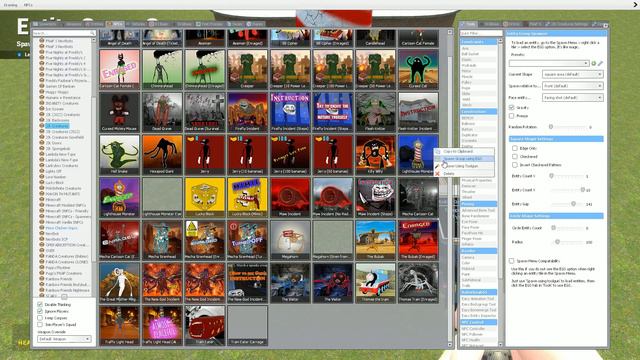The width and height of the screenshot is (640, 360).
Task: Enable the Edge Only checkbox
Action: tap(515, 148)
